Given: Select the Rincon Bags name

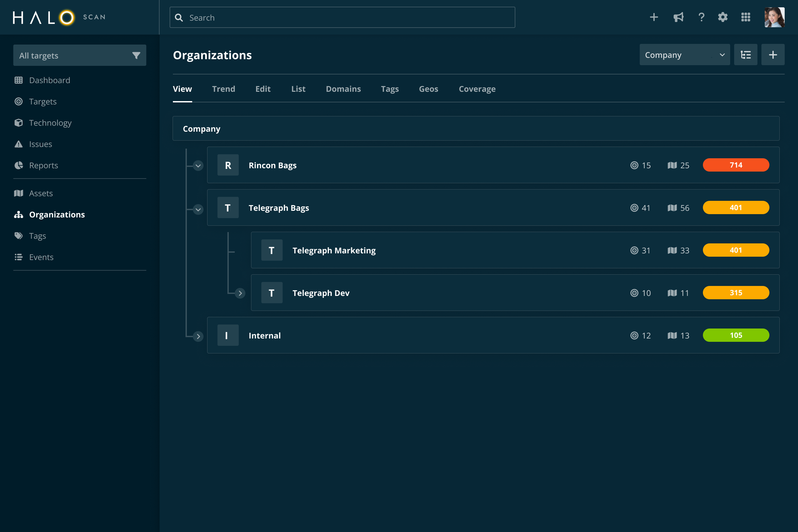Looking at the screenshot, I should 272,165.
